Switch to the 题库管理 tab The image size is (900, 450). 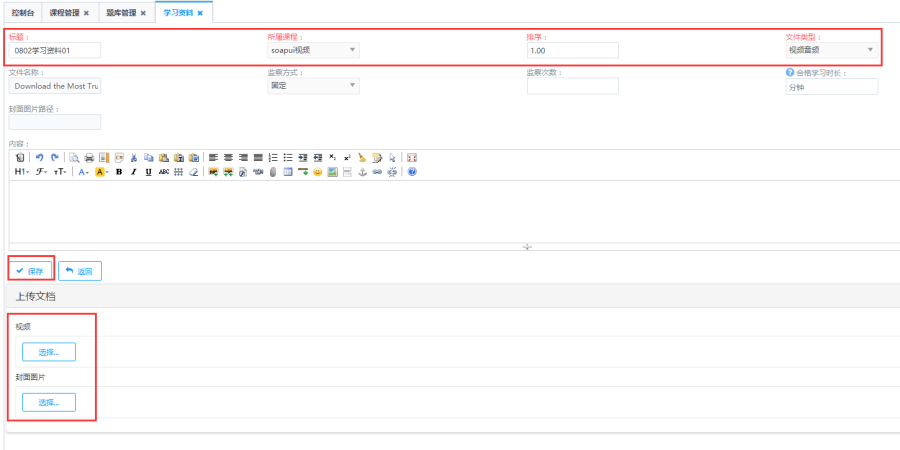[x=125, y=13]
